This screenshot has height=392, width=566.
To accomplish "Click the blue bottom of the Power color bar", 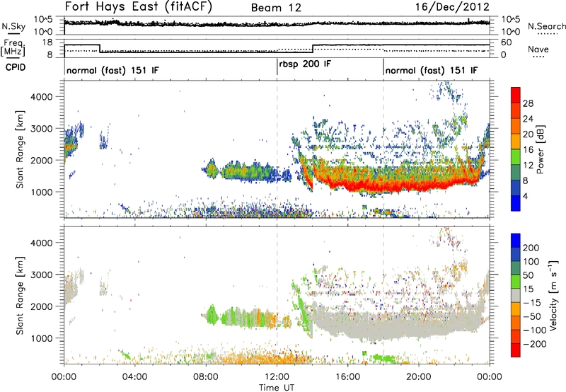I will (516, 203).
